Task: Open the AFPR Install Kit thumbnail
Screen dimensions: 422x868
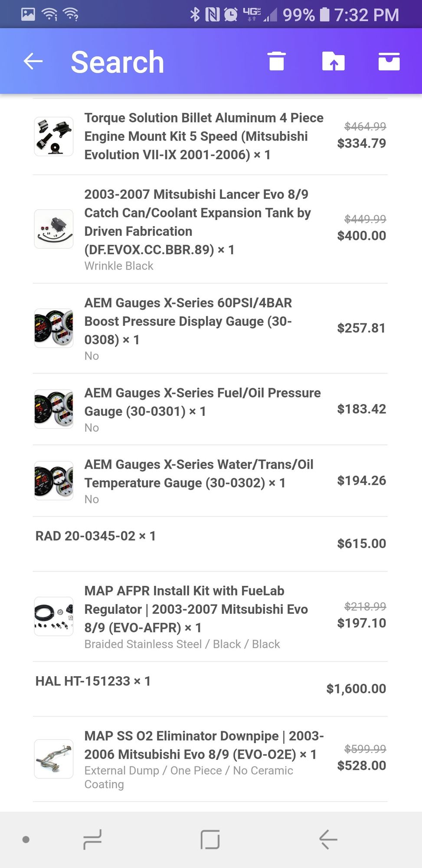Action: tap(54, 616)
